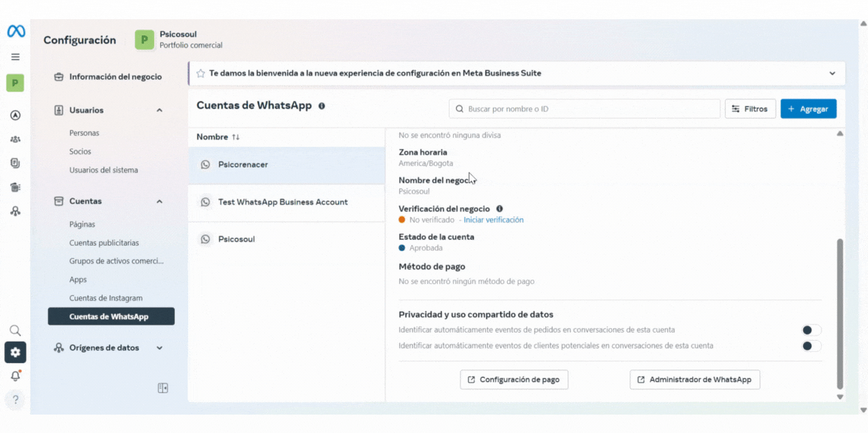Open Cuentas de Instagram

[106, 298]
